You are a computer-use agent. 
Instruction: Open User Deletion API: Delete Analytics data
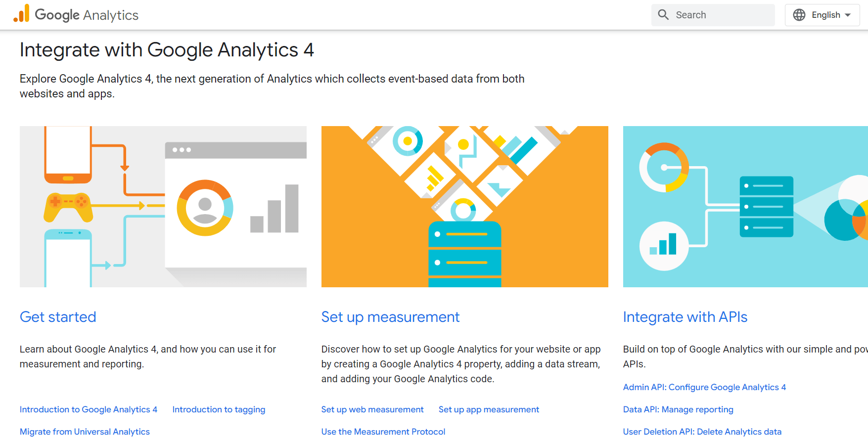pos(702,432)
